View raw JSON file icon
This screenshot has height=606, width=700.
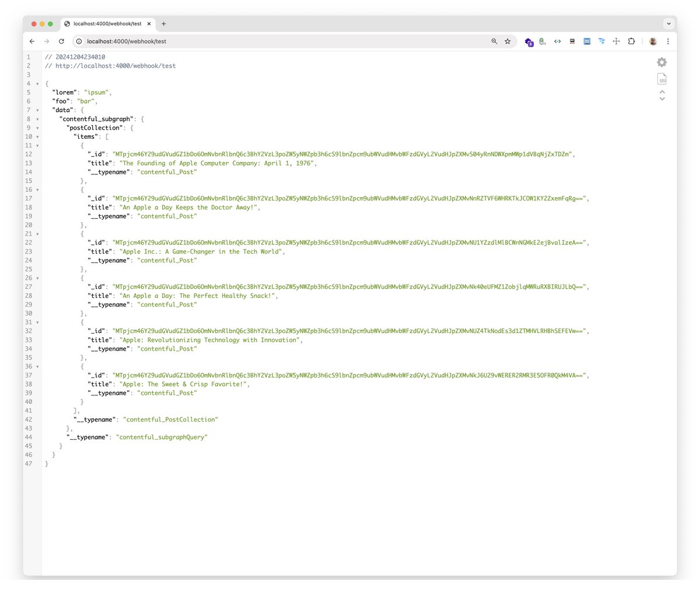tap(661, 79)
